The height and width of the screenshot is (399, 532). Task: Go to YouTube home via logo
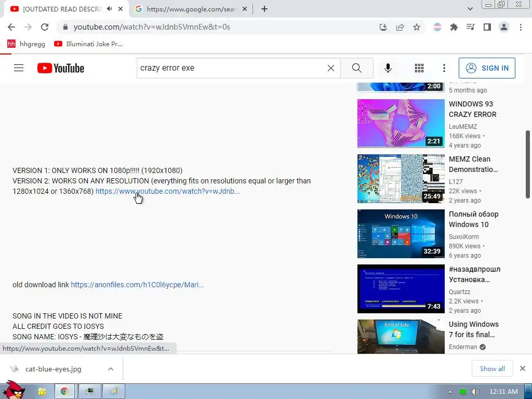click(x=61, y=68)
